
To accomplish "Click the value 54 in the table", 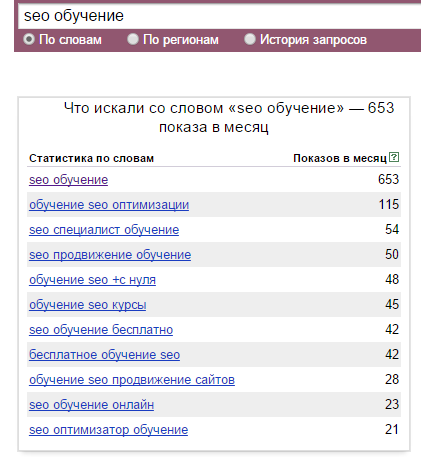I will point(392,229).
